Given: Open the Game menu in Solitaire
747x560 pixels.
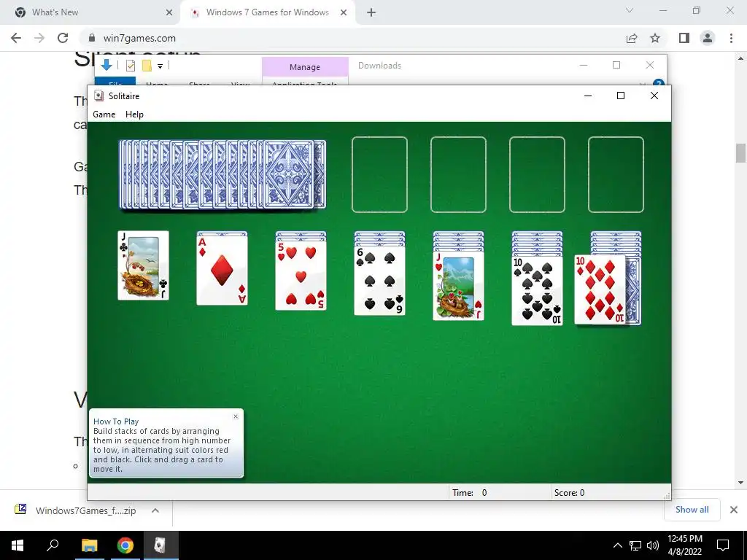Looking at the screenshot, I should pyautogui.click(x=104, y=114).
